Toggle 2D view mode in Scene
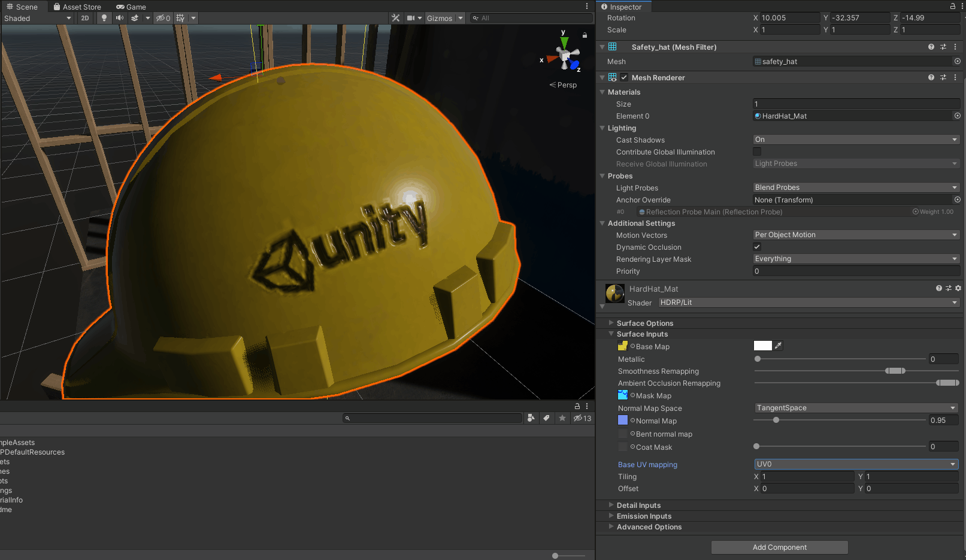This screenshot has width=966, height=560. tap(85, 18)
